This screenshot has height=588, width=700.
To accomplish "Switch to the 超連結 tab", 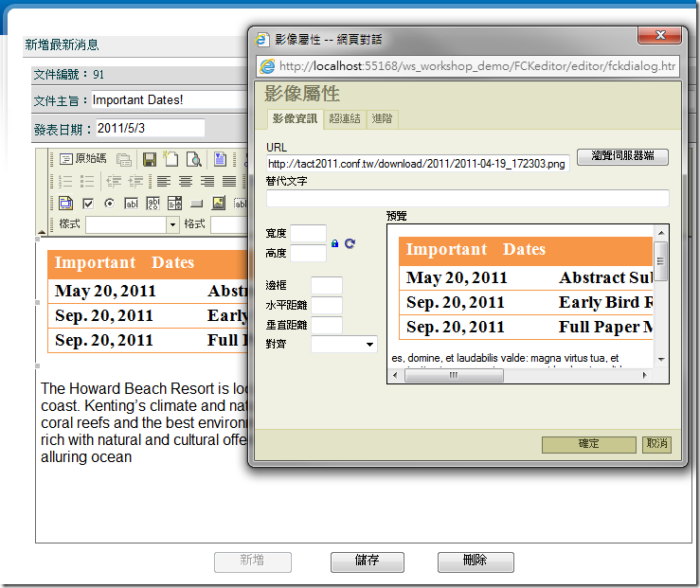I will 345,118.
